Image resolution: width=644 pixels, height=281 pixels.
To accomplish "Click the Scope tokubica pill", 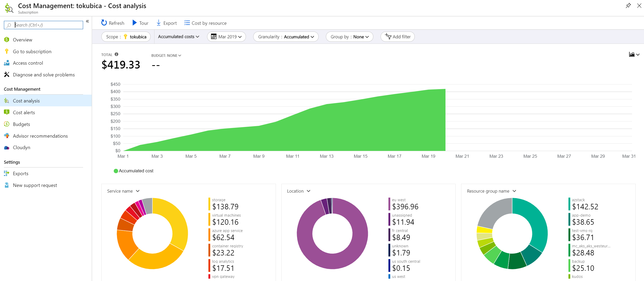I will pos(126,37).
